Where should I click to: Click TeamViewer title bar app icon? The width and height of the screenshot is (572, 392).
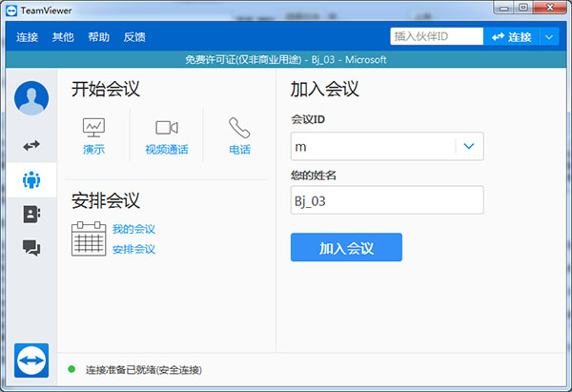pyautogui.click(x=11, y=10)
